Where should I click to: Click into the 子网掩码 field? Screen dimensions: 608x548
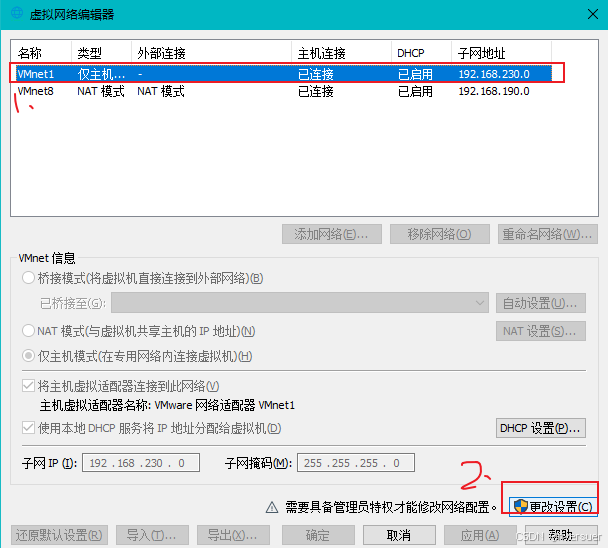click(x=355, y=463)
